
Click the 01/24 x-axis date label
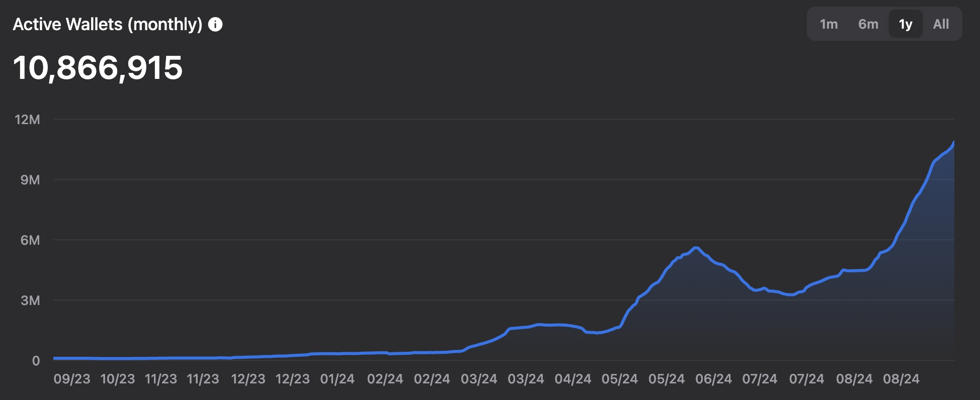(x=338, y=379)
